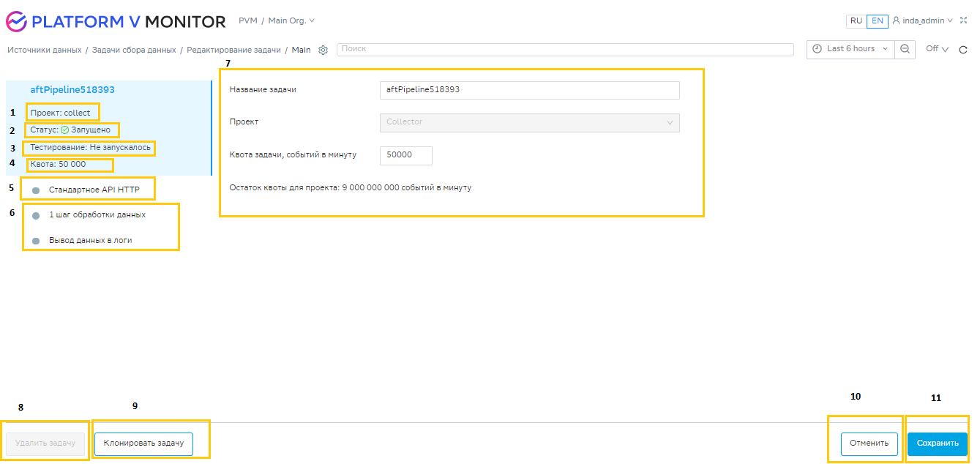The height and width of the screenshot is (464, 980).
Task: Click the Клонировать задачу button
Action: point(143,444)
